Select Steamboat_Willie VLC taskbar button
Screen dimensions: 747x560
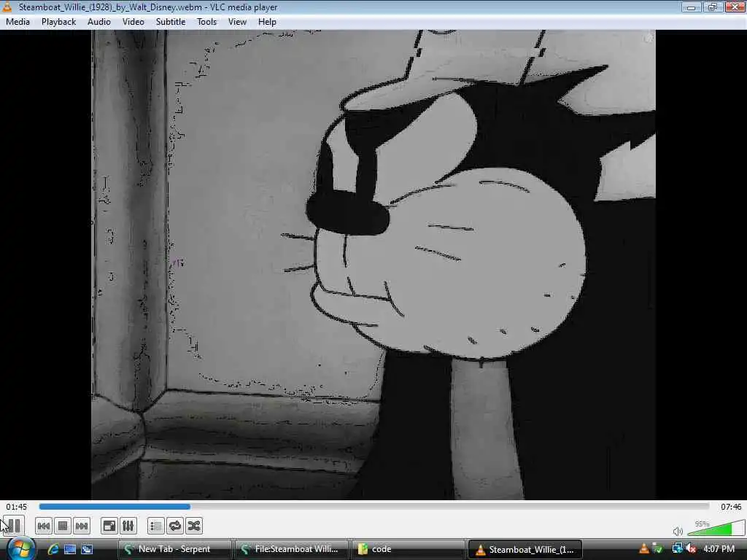point(525,549)
